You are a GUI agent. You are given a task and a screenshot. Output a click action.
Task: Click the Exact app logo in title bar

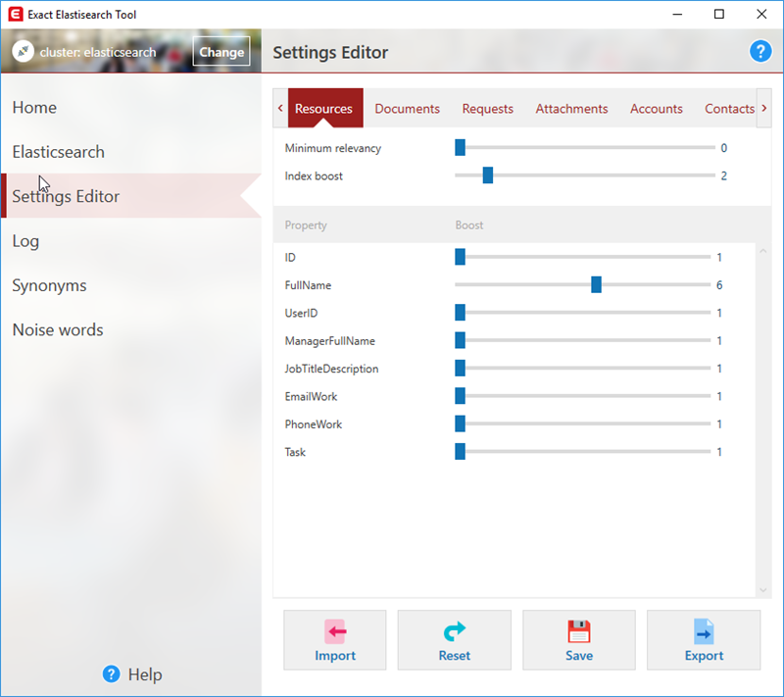16,14
